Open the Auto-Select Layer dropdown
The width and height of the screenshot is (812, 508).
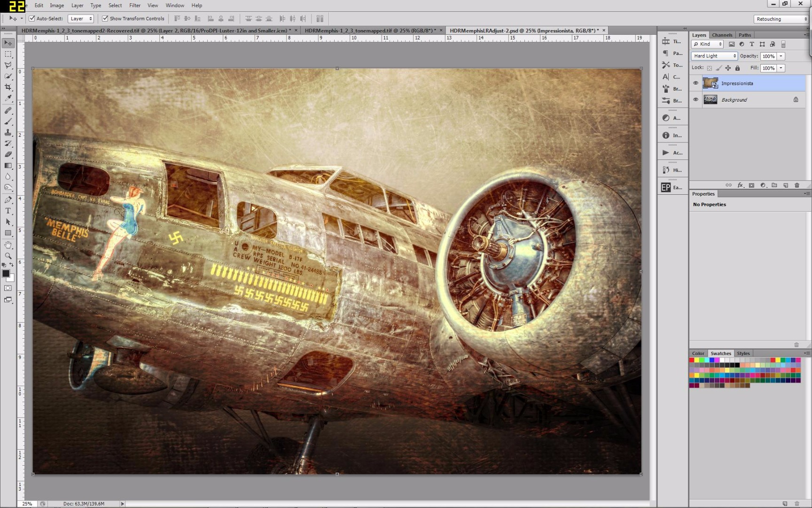(x=80, y=19)
